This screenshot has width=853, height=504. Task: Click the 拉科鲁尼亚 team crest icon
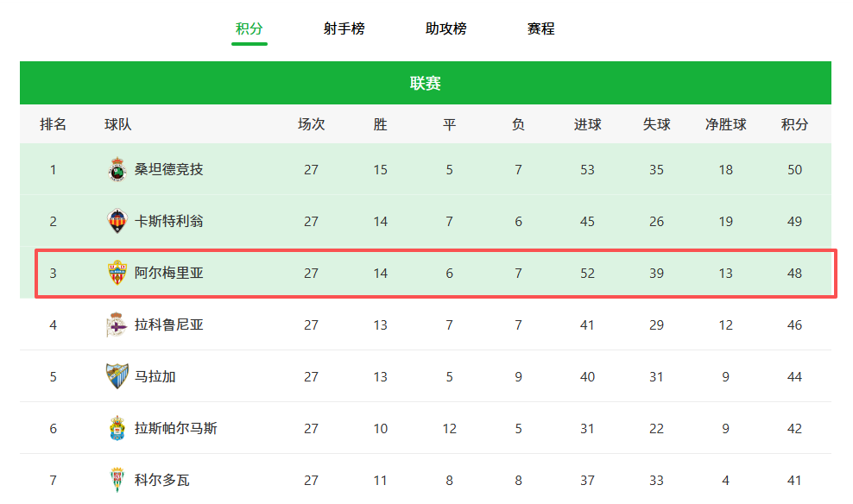click(117, 325)
